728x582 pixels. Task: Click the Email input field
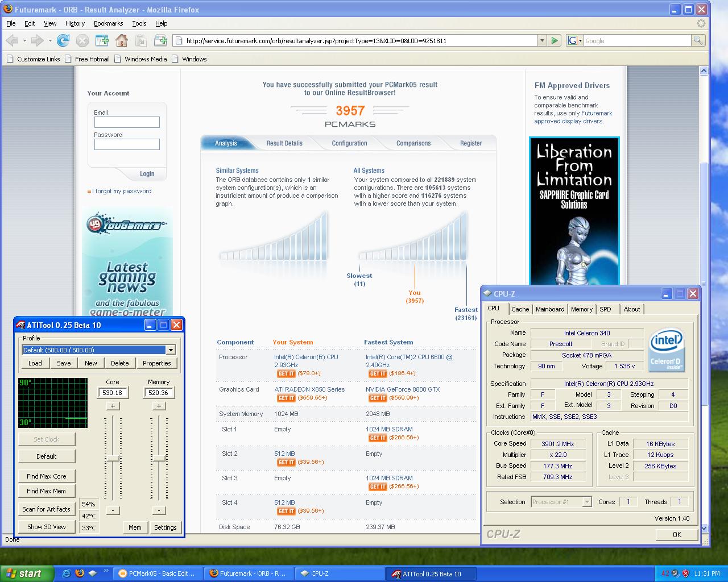(127, 122)
